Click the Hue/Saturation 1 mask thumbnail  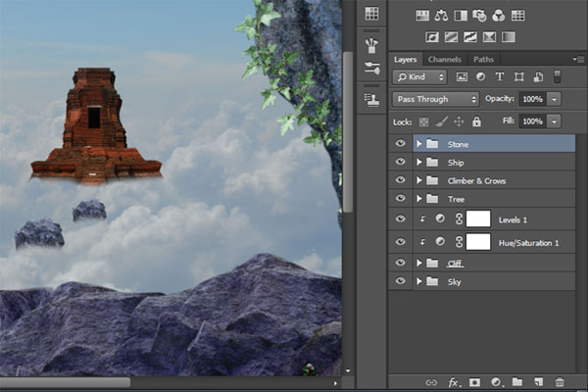pyautogui.click(x=477, y=241)
